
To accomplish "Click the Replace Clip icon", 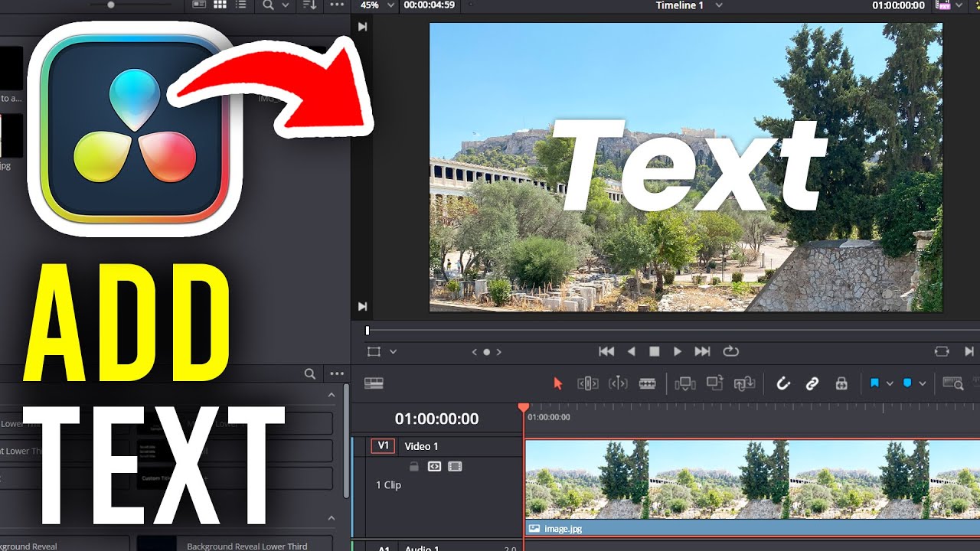I will (x=745, y=383).
